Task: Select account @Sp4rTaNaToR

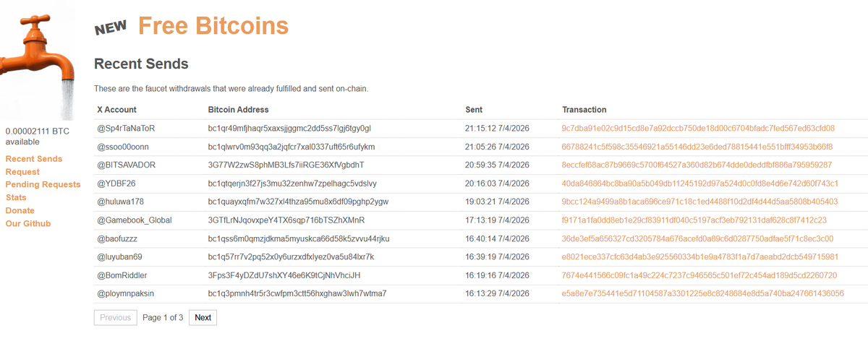Action: [x=126, y=129]
